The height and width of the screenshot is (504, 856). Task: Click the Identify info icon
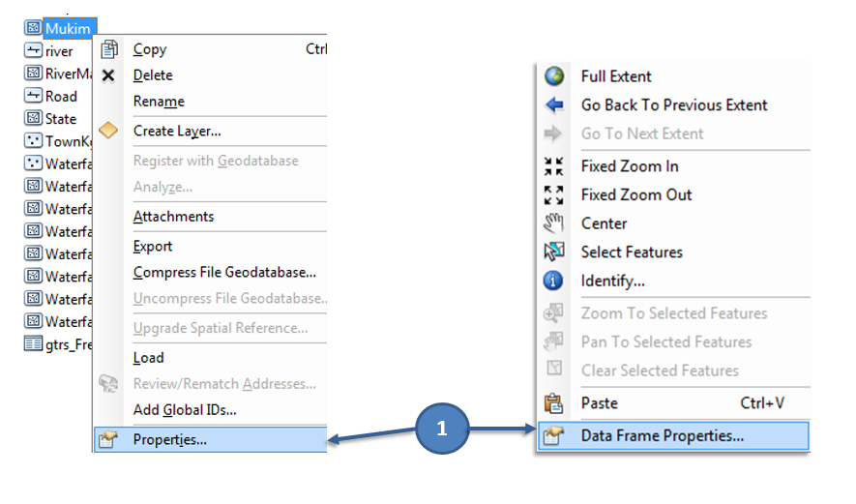point(554,282)
